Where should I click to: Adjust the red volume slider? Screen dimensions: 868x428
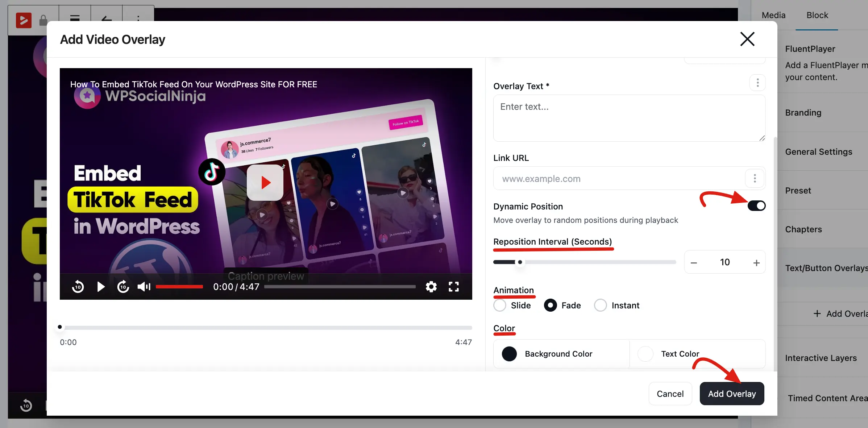click(179, 287)
